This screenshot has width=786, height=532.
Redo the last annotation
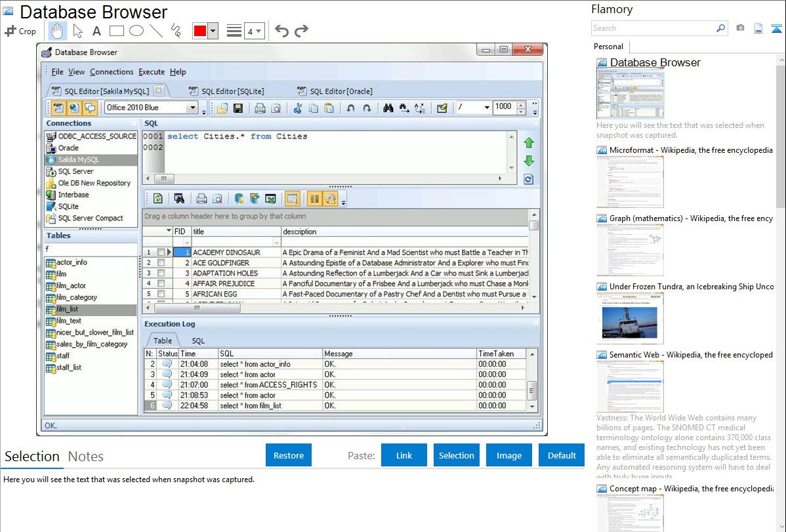coord(301,31)
